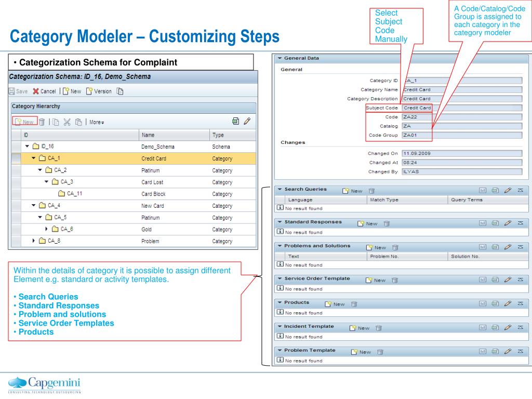Click collapse icon at right of Standard Responses

pyautogui.click(x=521, y=223)
